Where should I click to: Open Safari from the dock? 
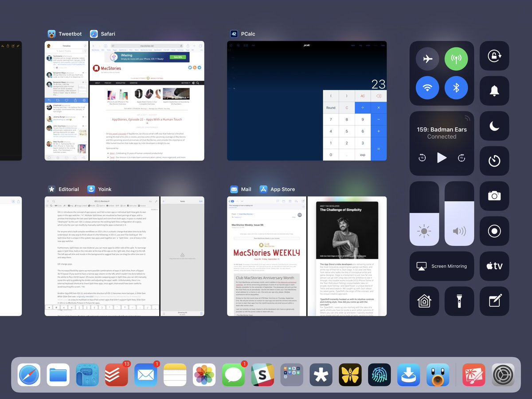[x=29, y=375]
